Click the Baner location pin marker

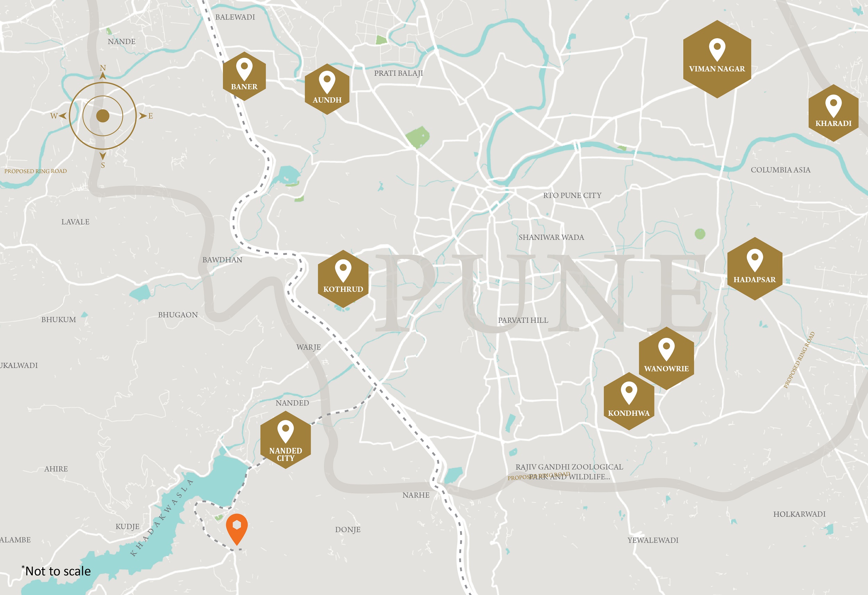click(x=244, y=77)
